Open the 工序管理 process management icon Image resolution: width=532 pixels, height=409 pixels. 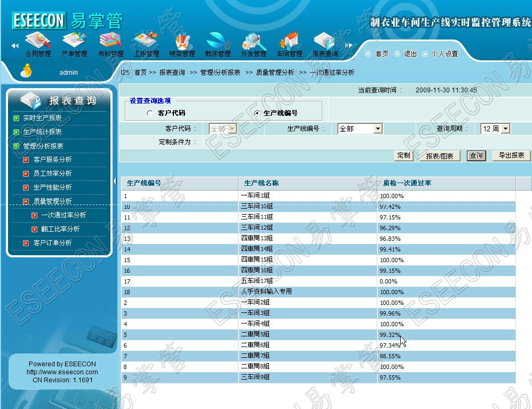(x=146, y=42)
